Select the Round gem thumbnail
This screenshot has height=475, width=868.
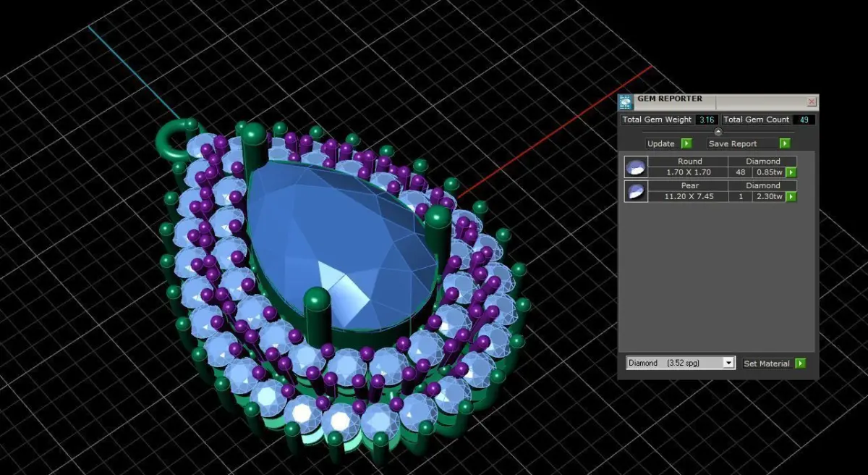click(x=635, y=167)
